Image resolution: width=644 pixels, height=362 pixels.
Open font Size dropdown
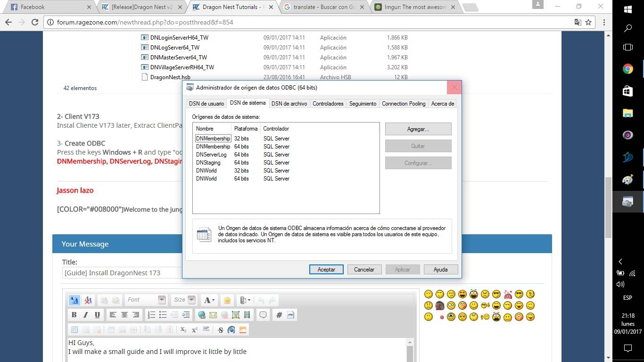click(x=184, y=300)
